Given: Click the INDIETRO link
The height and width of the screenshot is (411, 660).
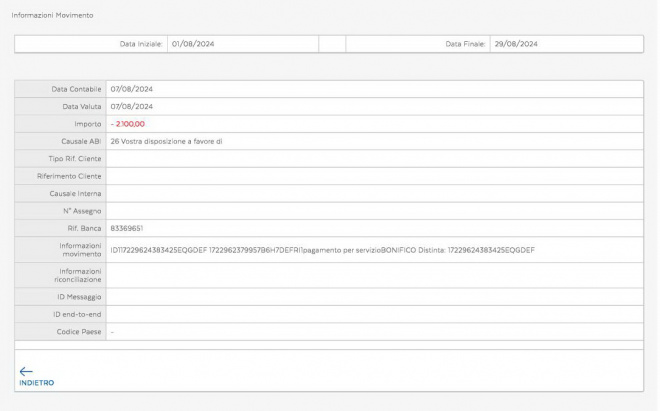Looking at the screenshot, I should (x=36, y=383).
